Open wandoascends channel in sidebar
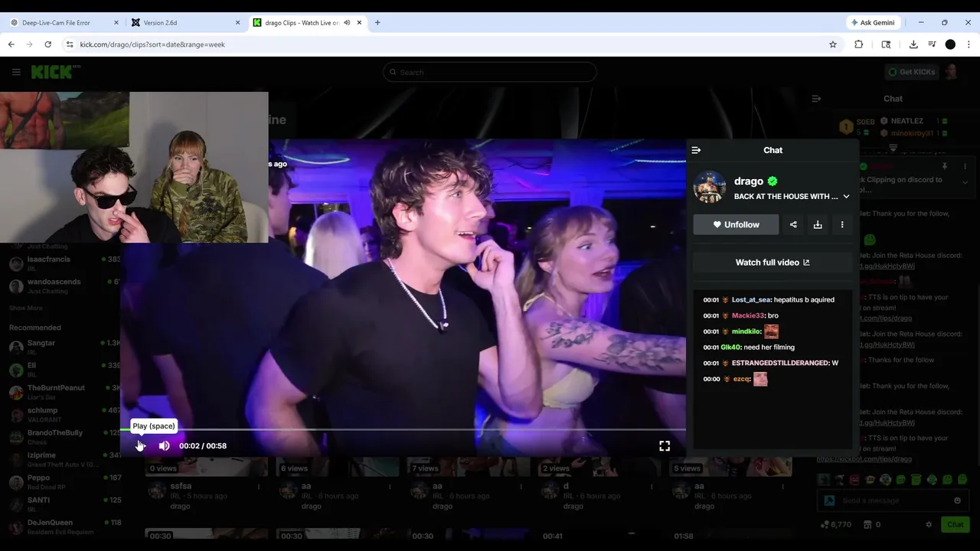Screen dimensions: 980x551 (65, 285)
